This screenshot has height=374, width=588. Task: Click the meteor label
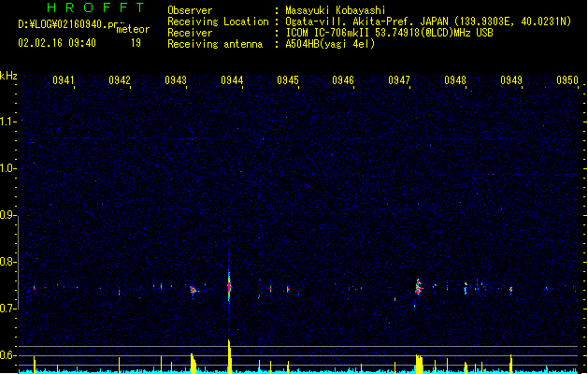click(133, 29)
